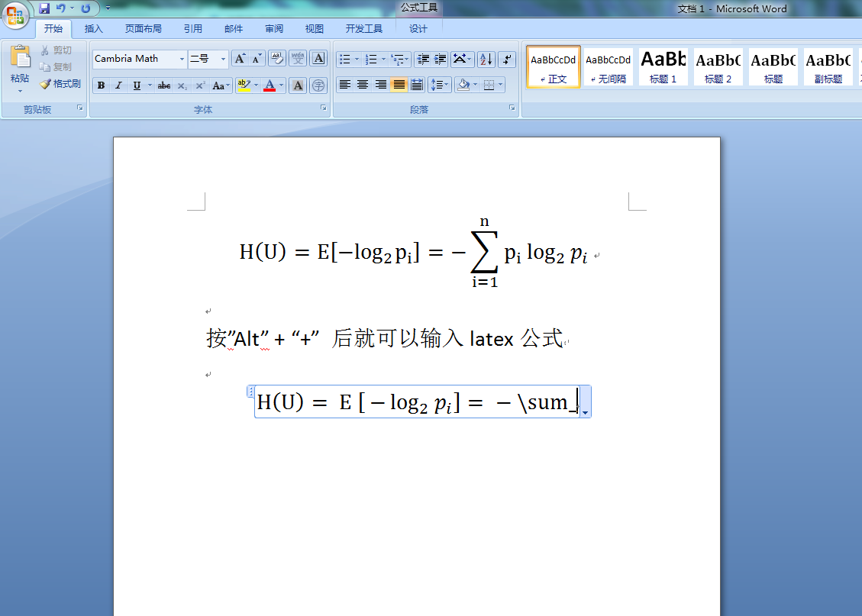Viewport: 862px width, 616px height.
Task: Open the line spacing dropdown
Action: point(440,85)
